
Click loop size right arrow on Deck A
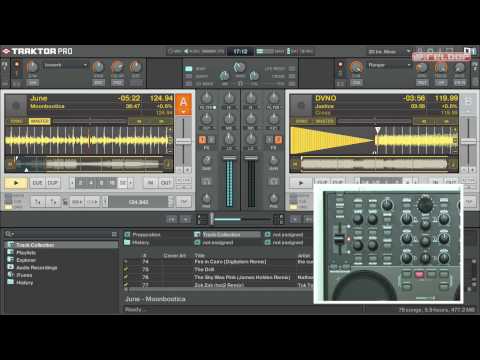(x=131, y=183)
